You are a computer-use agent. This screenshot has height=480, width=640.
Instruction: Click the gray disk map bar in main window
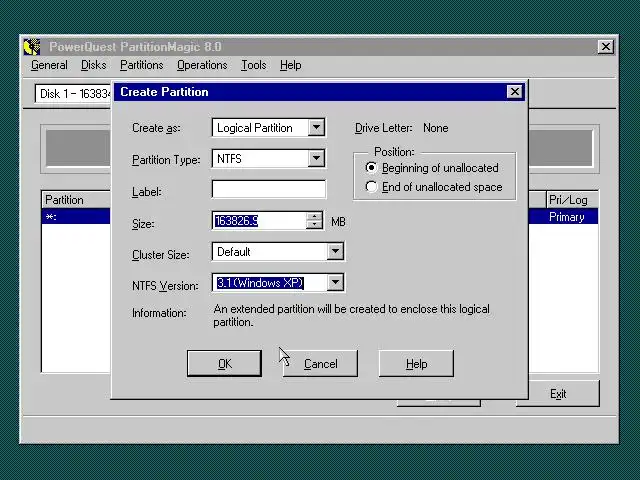point(78,149)
